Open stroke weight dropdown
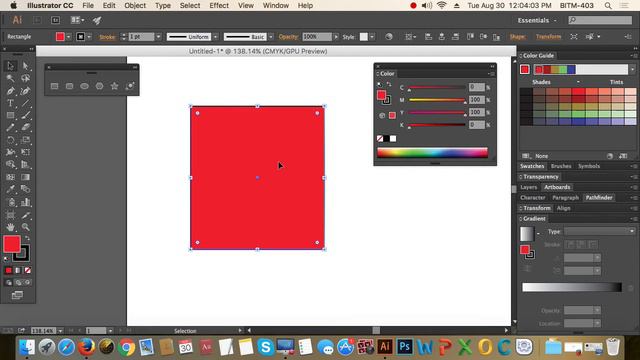This screenshot has width=640, height=360. pos(158,37)
